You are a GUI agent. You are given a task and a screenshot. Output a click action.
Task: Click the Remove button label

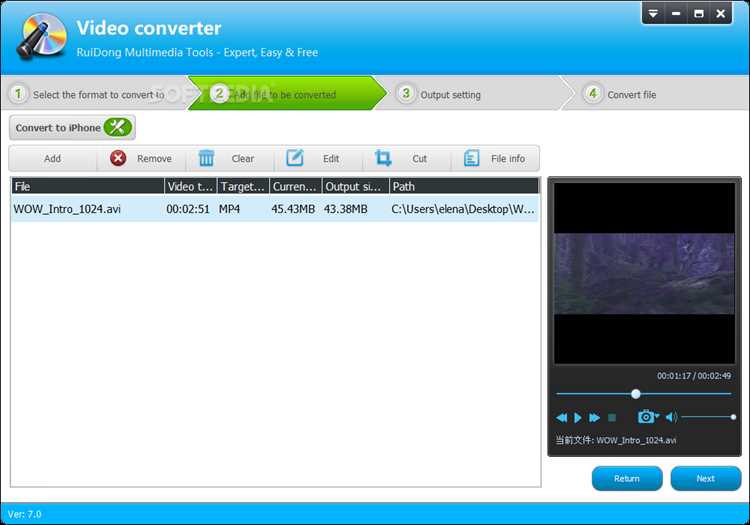(x=154, y=158)
